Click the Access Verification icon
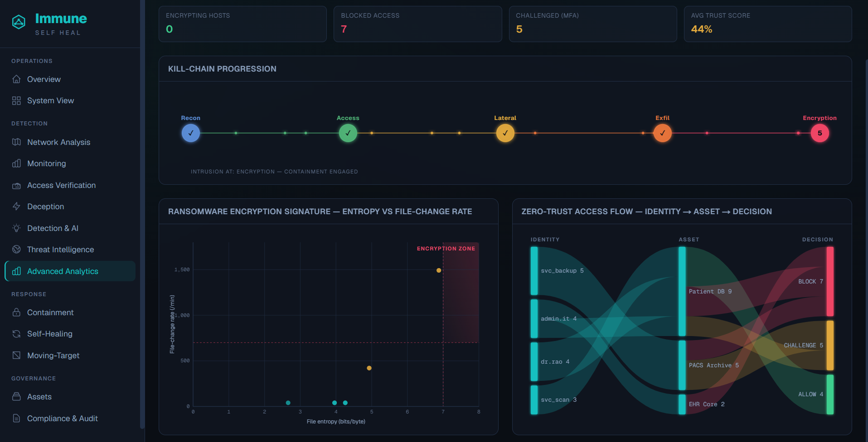This screenshot has width=868, height=442. (x=16, y=185)
